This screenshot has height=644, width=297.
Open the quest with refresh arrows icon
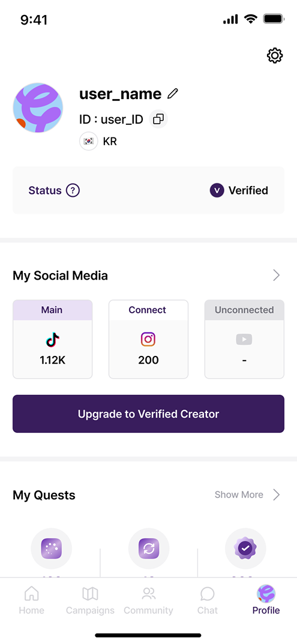[149, 549]
